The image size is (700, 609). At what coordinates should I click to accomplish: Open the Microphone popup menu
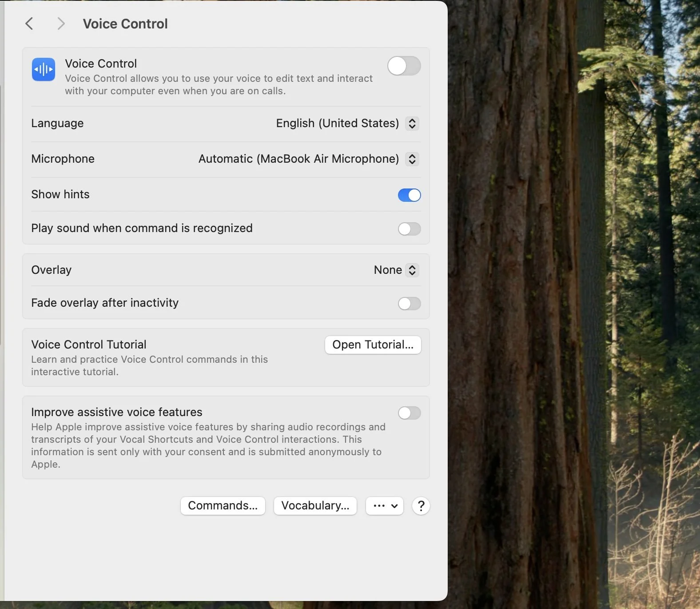[308, 159]
